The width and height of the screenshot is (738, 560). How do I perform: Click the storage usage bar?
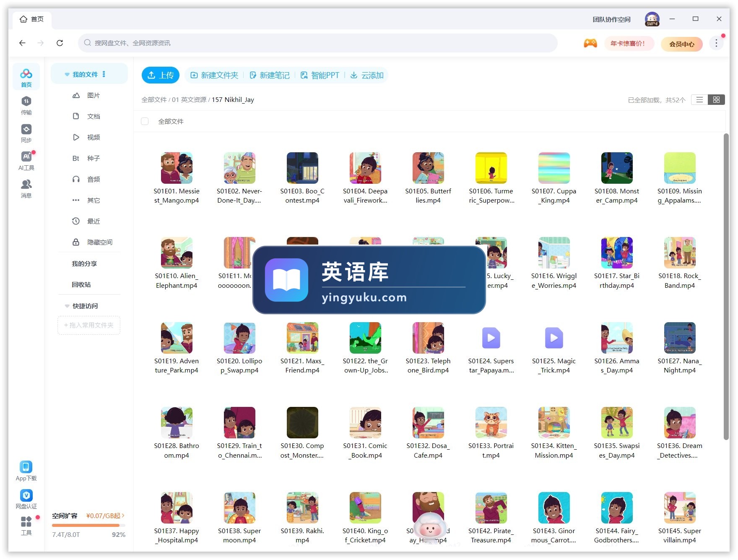(x=88, y=525)
